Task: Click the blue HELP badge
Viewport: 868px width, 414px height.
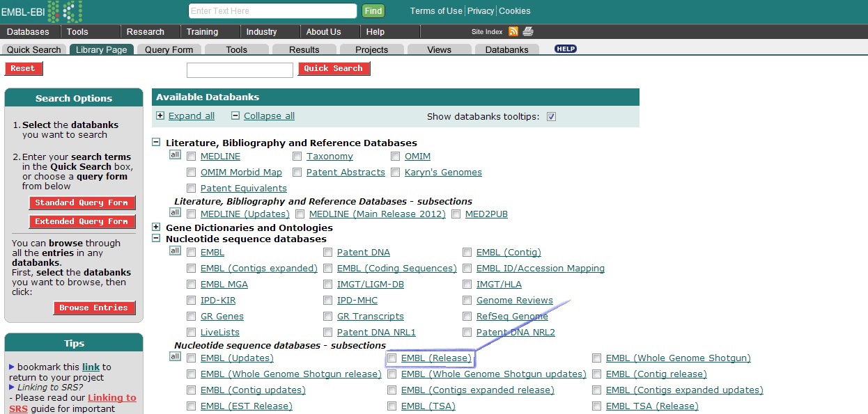Action: point(566,49)
